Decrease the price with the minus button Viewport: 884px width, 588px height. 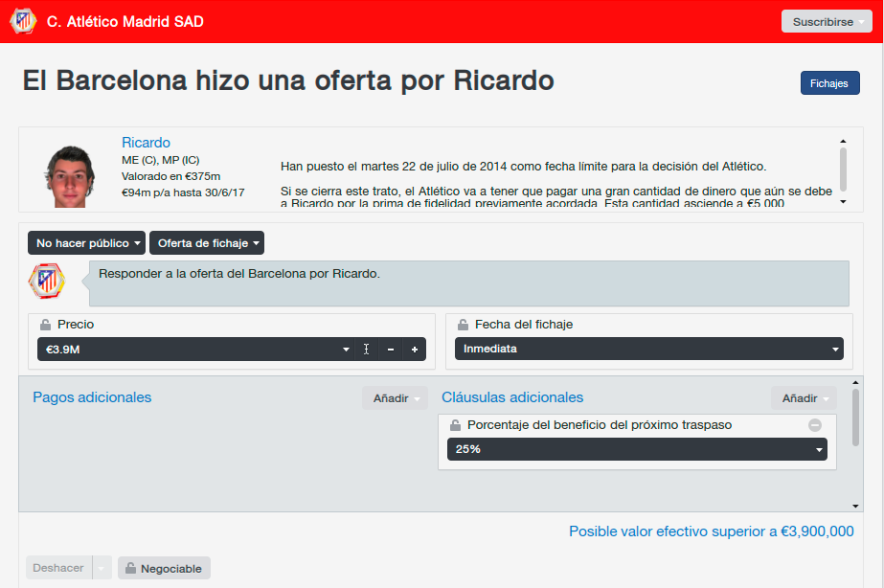click(391, 350)
